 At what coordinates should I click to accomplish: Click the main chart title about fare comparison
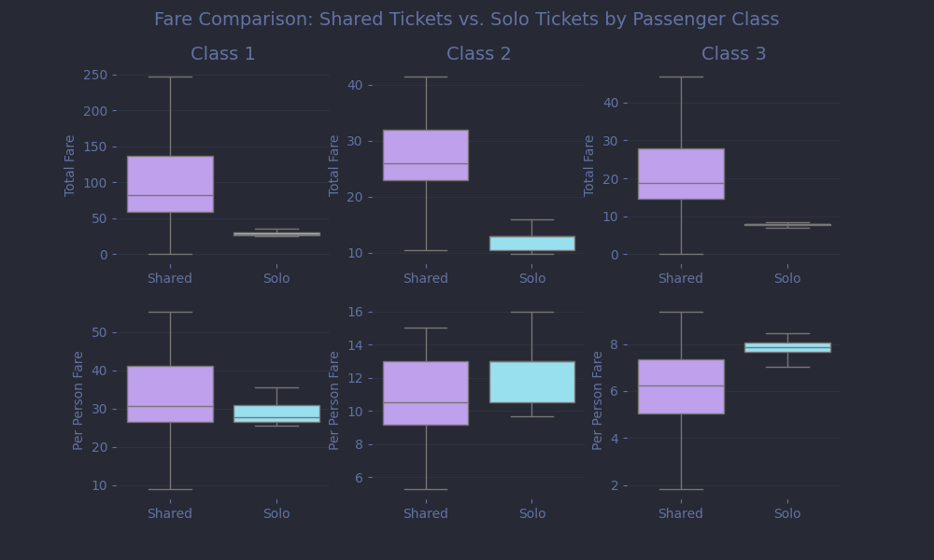pos(466,20)
